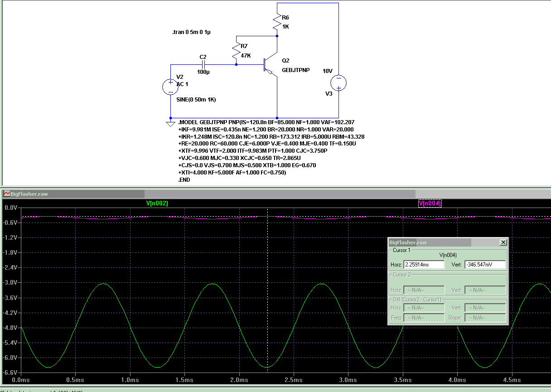Select voltage source V3 symbol
Image resolution: width=551 pixels, height=392 pixels.
tap(338, 83)
